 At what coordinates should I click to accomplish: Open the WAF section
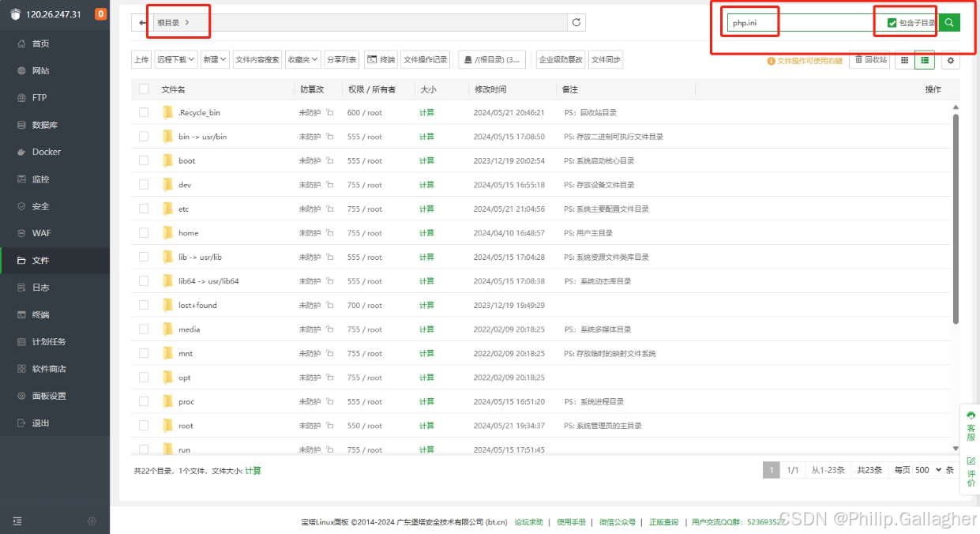(45, 233)
